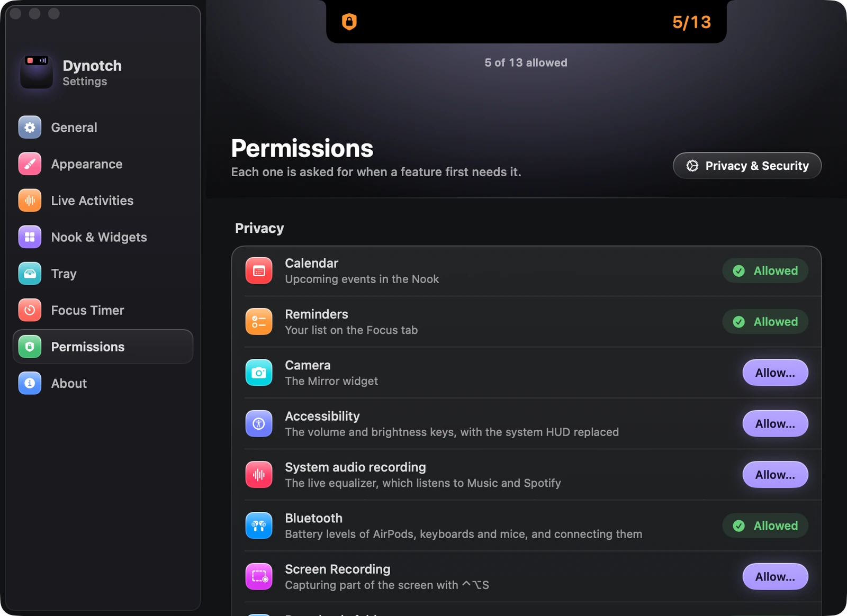Click the Focus Timer clock icon
The width and height of the screenshot is (847, 616).
[30, 310]
